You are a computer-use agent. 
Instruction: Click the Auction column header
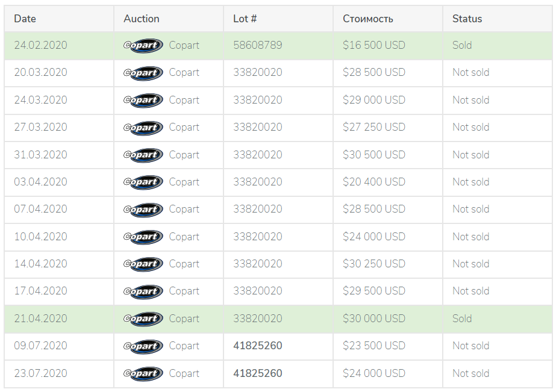pyautogui.click(x=141, y=19)
